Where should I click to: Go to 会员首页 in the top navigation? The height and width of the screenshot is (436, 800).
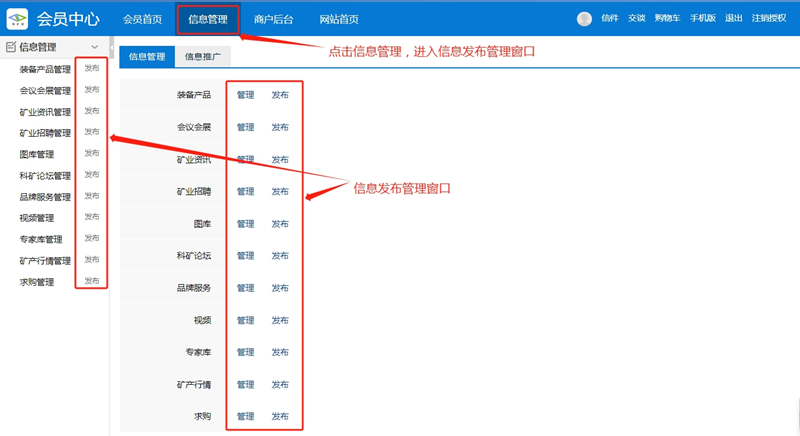(142, 19)
